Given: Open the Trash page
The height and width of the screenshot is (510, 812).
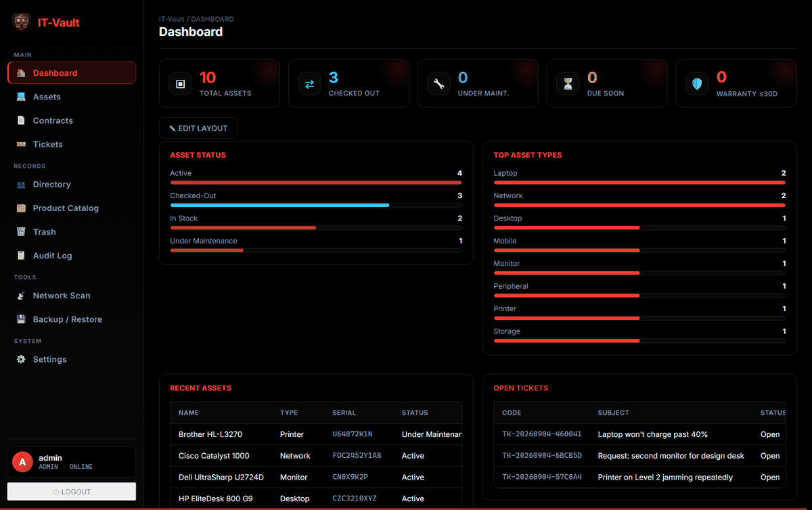Looking at the screenshot, I should pos(72,231).
